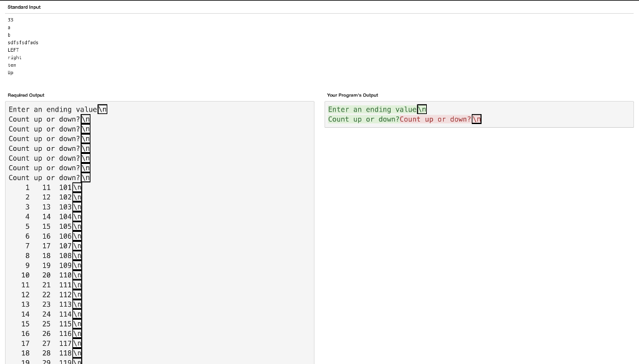The height and width of the screenshot is (364, 639).
Task: Select the input value "33"
Action: [x=9, y=19]
